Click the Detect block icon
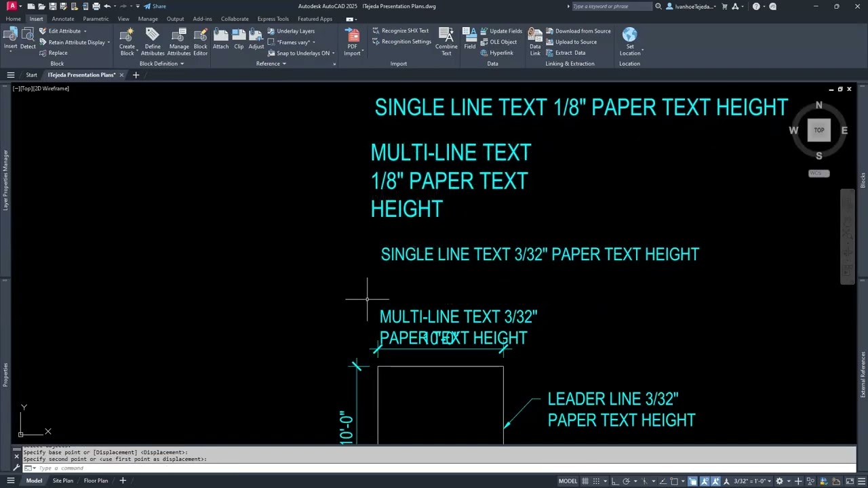Image resolution: width=868 pixels, height=488 pixels. click(28, 38)
